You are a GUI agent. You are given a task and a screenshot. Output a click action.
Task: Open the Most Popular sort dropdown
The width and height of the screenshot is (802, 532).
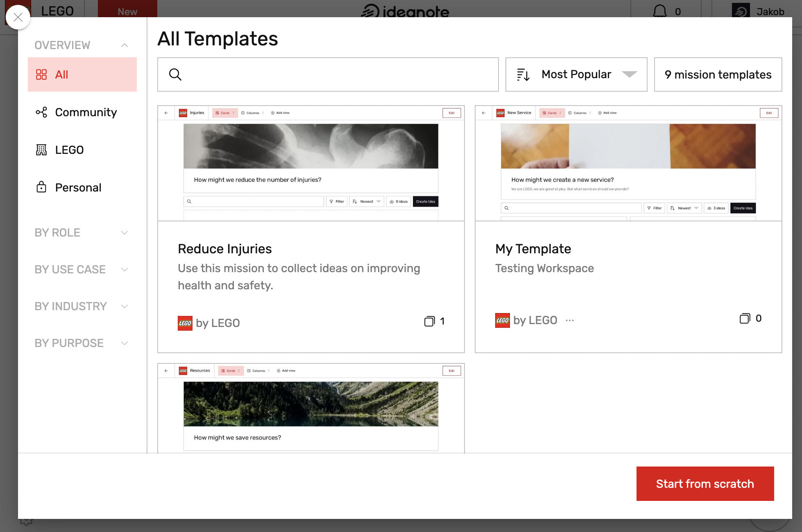point(576,74)
